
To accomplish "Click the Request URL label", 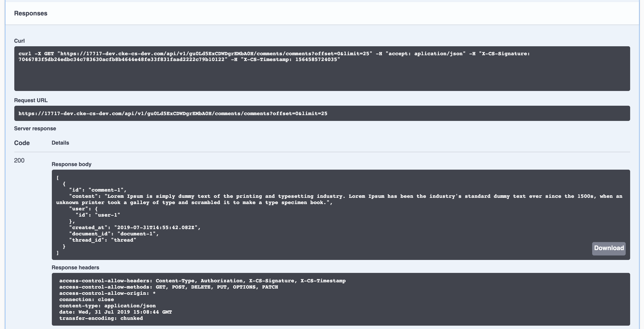I will point(31,100).
